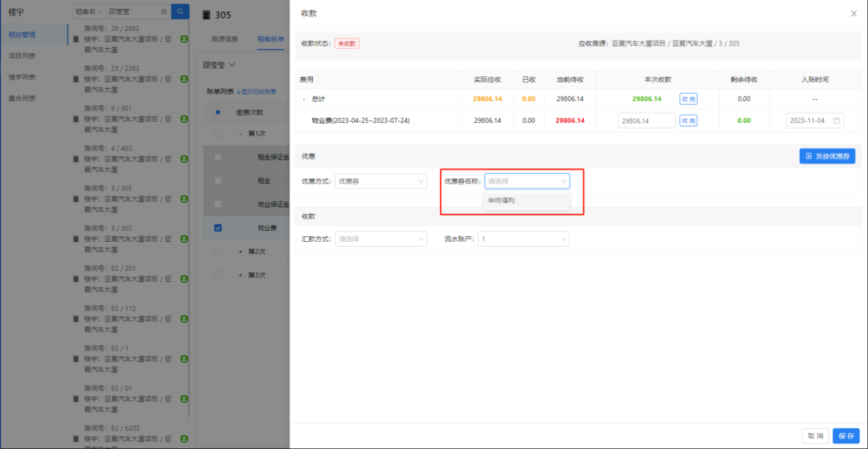This screenshot has width=868, height=449.
Task: Click green tenant icon for room 28 / 2802
Action: 184,39
